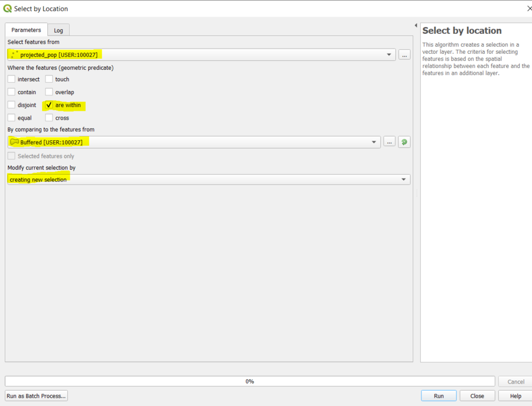Image resolution: width=532 pixels, height=406 pixels.
Task: Select the Parameters tab
Action: point(26,29)
